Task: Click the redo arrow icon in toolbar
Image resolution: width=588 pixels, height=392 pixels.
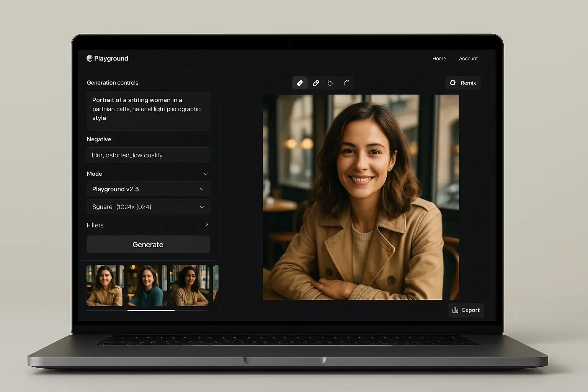Action: (346, 83)
